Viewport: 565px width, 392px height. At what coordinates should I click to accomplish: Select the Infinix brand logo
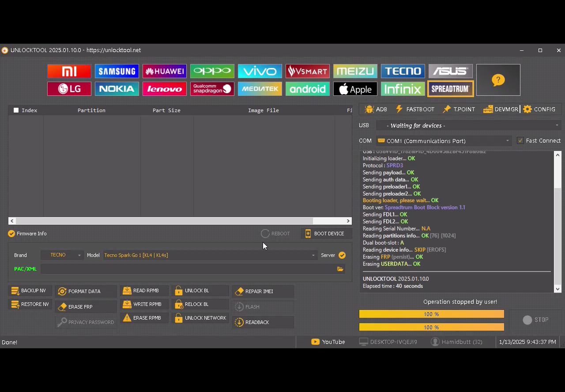pyautogui.click(x=403, y=89)
